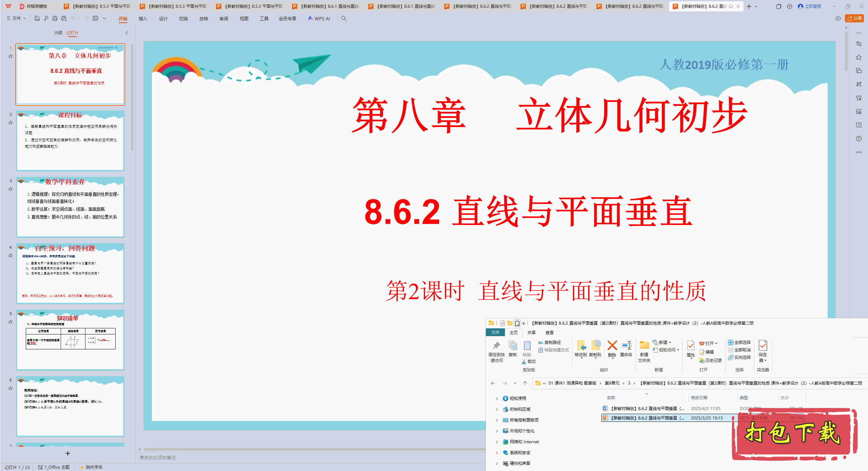The height and width of the screenshot is (471, 868).
Task: Click the save icon in the quick toolbar
Action: click(37, 19)
